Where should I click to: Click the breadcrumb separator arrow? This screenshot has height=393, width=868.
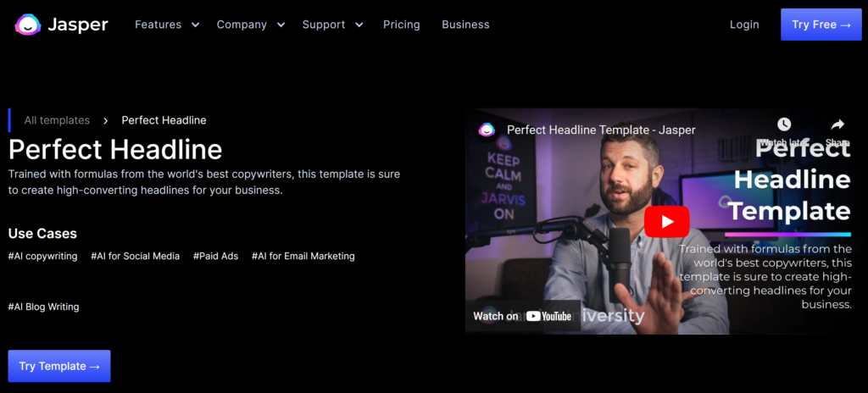click(105, 120)
